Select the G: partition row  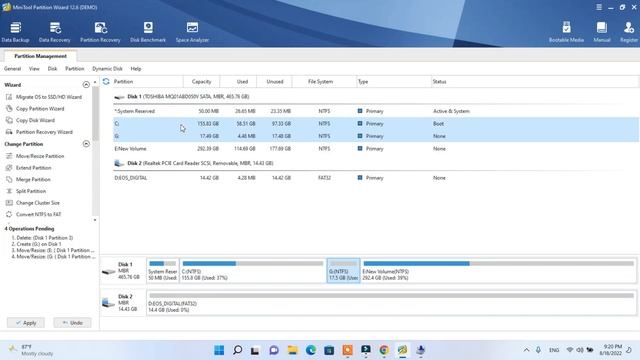(376, 136)
